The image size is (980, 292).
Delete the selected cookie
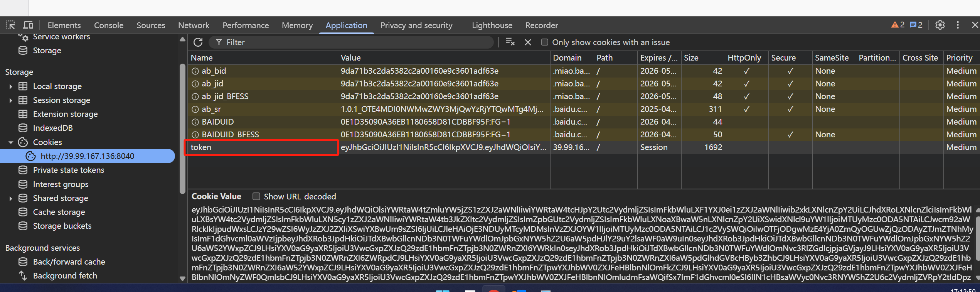pos(528,42)
